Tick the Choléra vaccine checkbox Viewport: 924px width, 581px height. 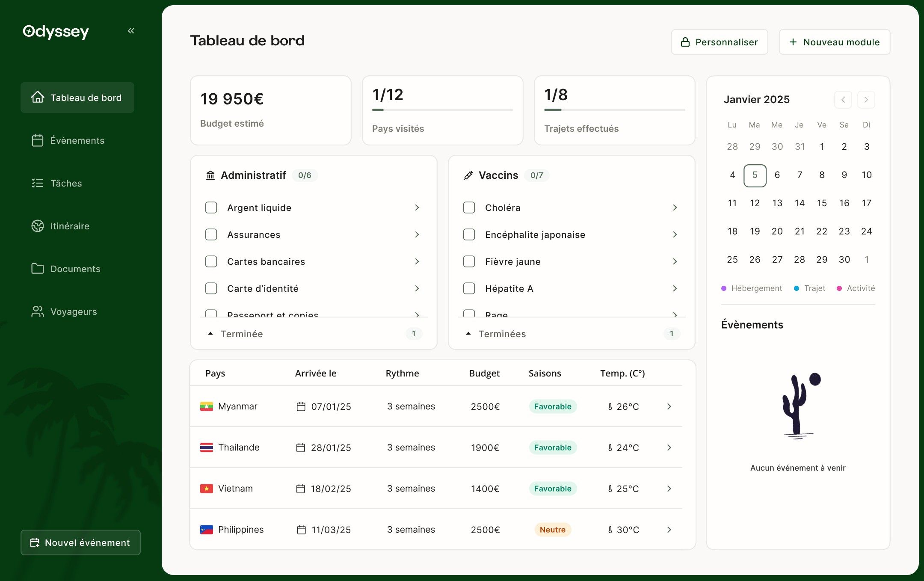click(469, 207)
